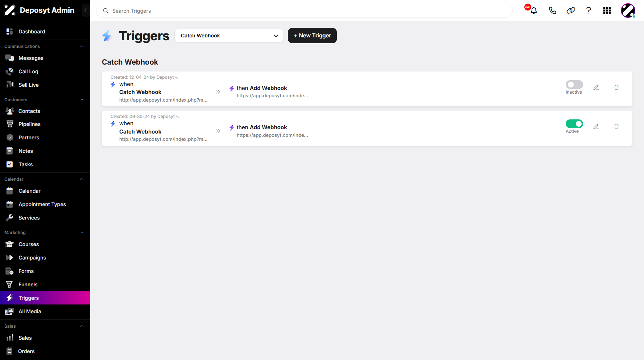Image resolution: width=644 pixels, height=360 pixels.
Task: Click 'Created: 12-04-24 by Deposyt' text
Action: (144, 77)
